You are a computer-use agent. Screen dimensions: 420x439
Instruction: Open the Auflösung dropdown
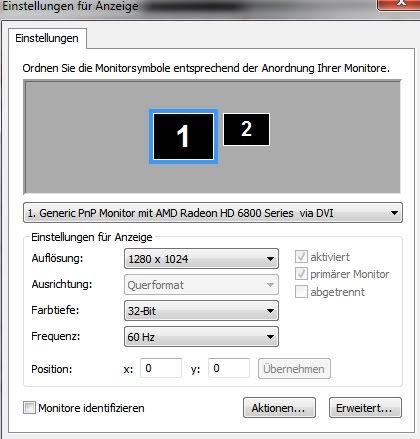(x=201, y=259)
